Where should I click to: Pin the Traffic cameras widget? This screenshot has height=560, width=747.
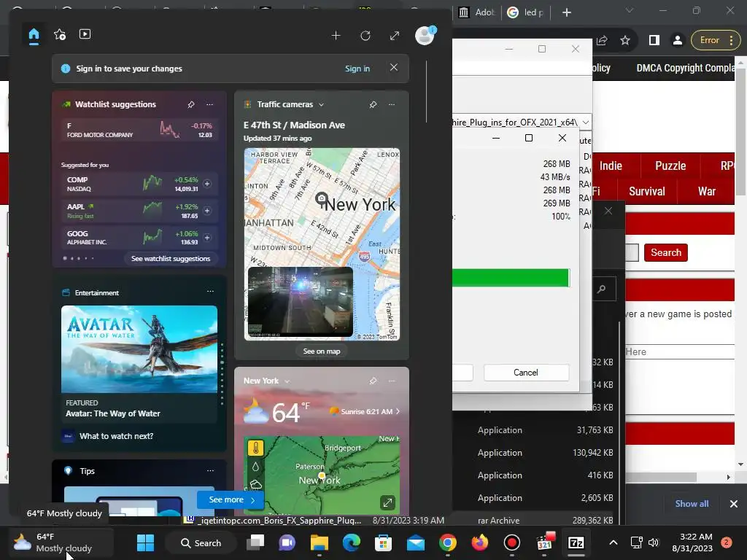(373, 104)
